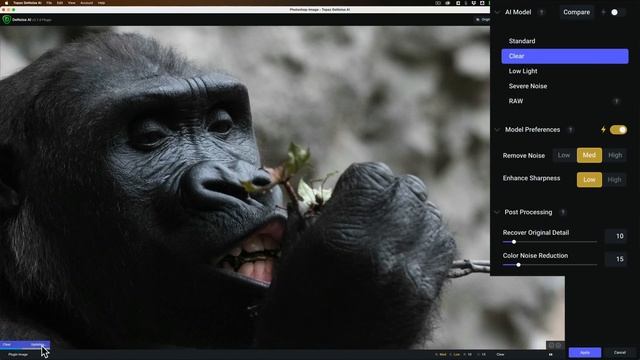Open the File menu

tap(49, 3)
